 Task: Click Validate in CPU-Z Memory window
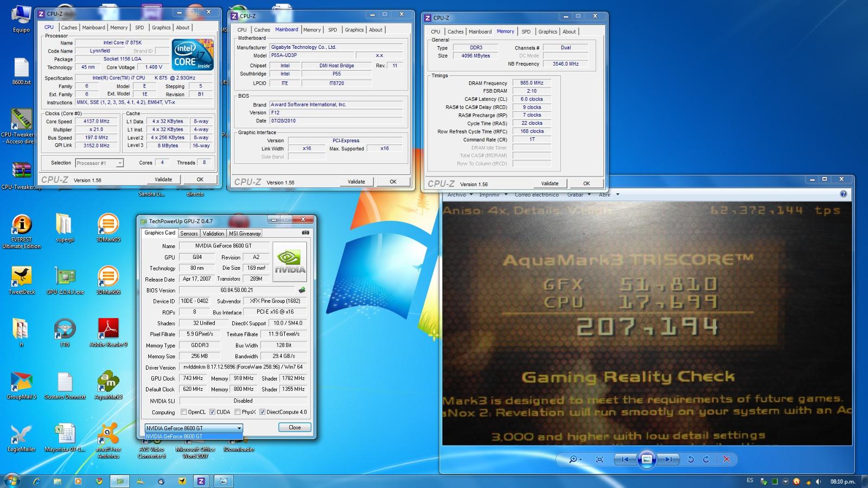point(550,183)
